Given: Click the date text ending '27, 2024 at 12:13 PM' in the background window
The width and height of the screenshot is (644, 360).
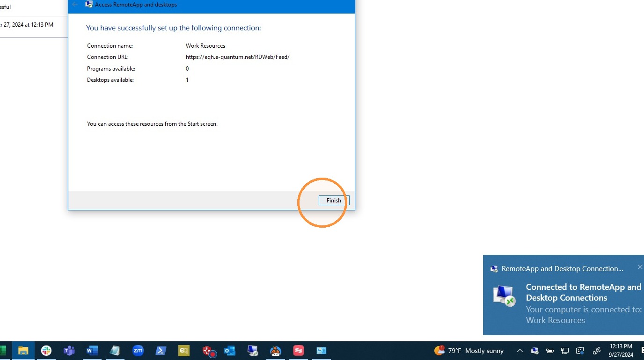Looking at the screenshot, I should click(27, 25).
